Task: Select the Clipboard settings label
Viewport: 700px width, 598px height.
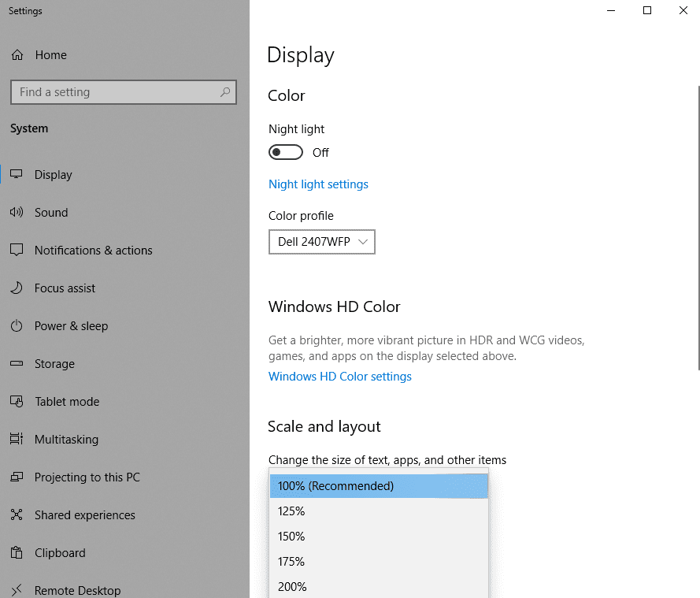Action: (60, 553)
